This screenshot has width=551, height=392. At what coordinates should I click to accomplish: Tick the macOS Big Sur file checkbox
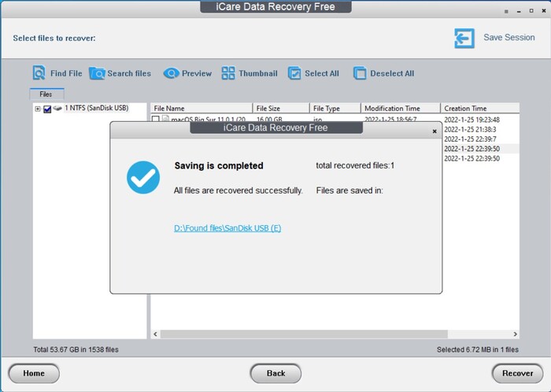click(156, 119)
